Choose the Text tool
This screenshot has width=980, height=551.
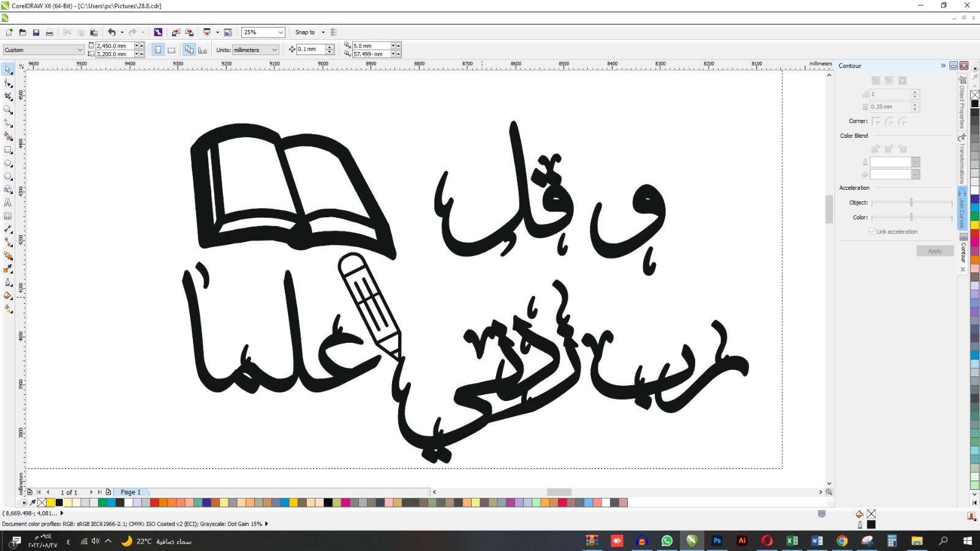tap(8, 203)
